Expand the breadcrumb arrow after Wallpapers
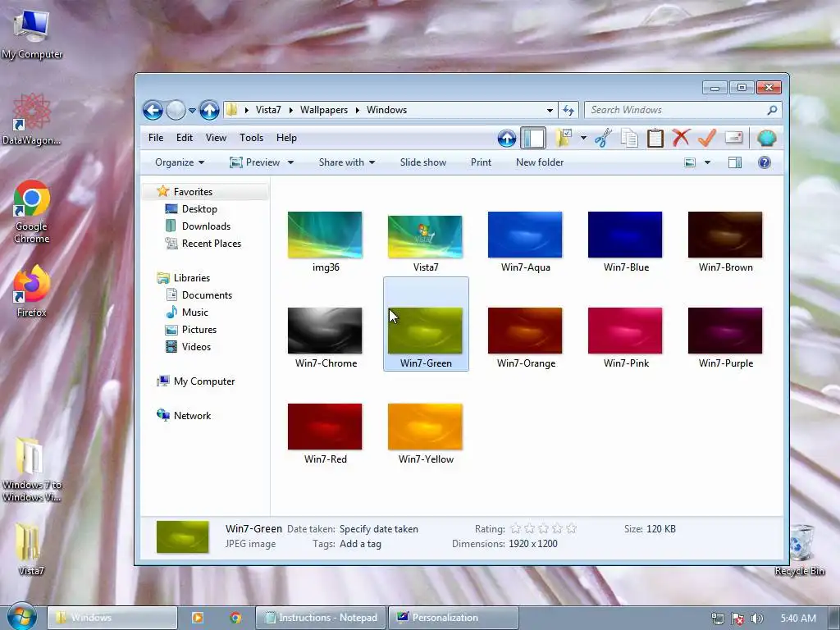 click(358, 110)
